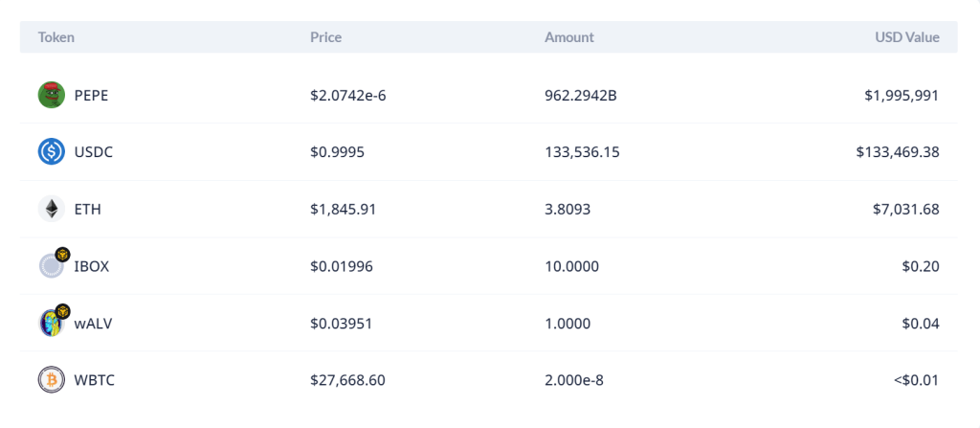Click the ETH diamond logo icon
This screenshot has height=428, width=980.
(x=51, y=209)
